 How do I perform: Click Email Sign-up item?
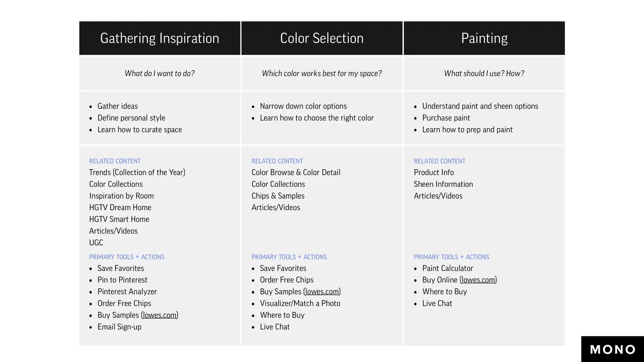120,327
